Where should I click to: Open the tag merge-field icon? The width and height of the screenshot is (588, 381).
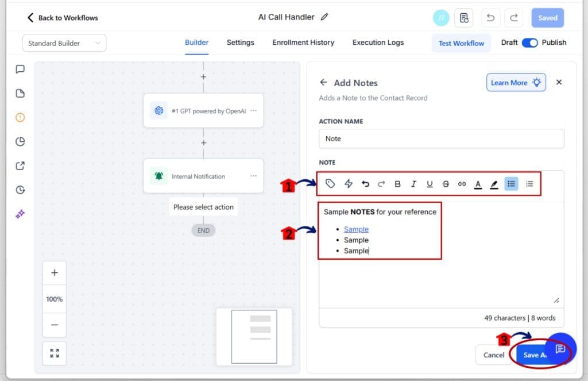point(330,184)
